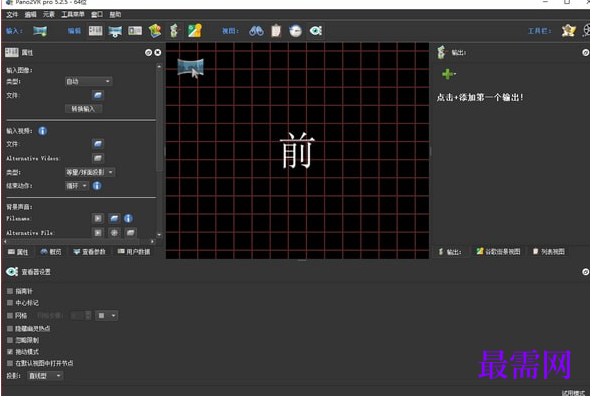Click the eye viewer settings toolbar icon
The image size is (590, 396).
click(316, 31)
